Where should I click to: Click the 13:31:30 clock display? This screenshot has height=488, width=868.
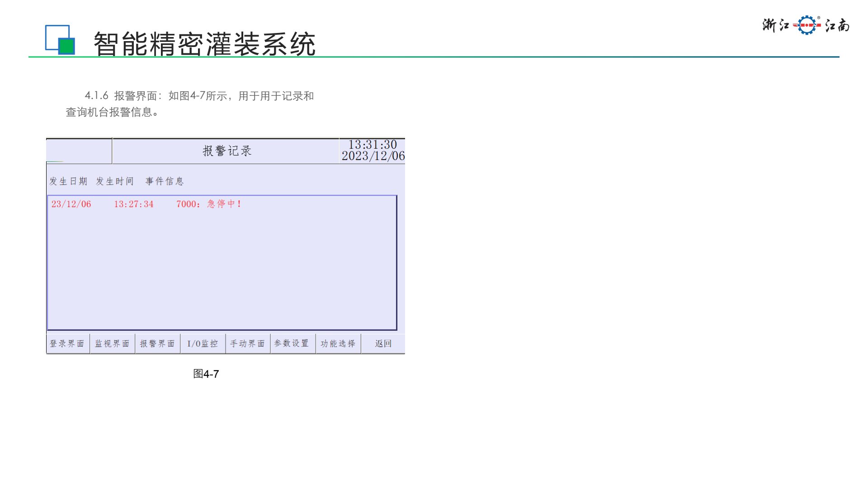point(373,145)
